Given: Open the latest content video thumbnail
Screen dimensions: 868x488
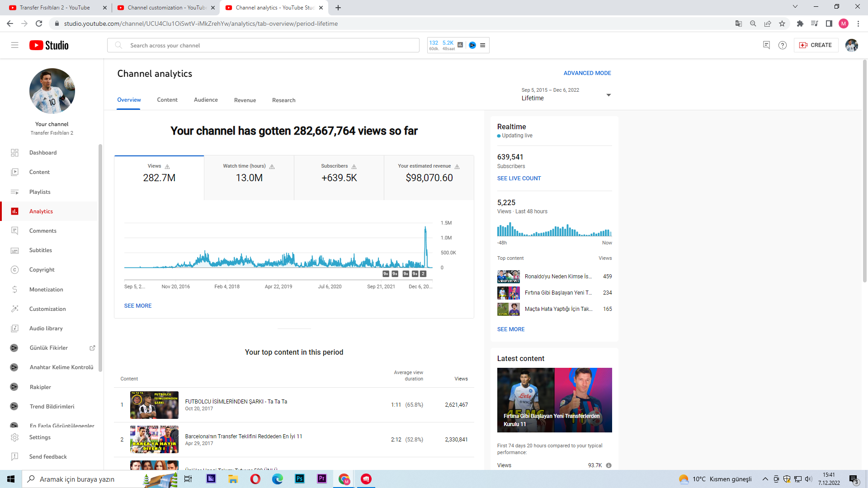Looking at the screenshot, I should coord(554,400).
